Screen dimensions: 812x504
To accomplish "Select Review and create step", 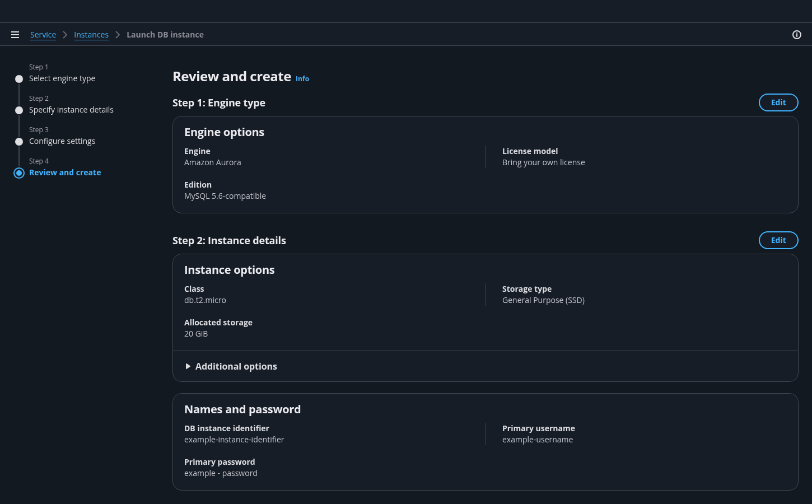I will point(65,172).
